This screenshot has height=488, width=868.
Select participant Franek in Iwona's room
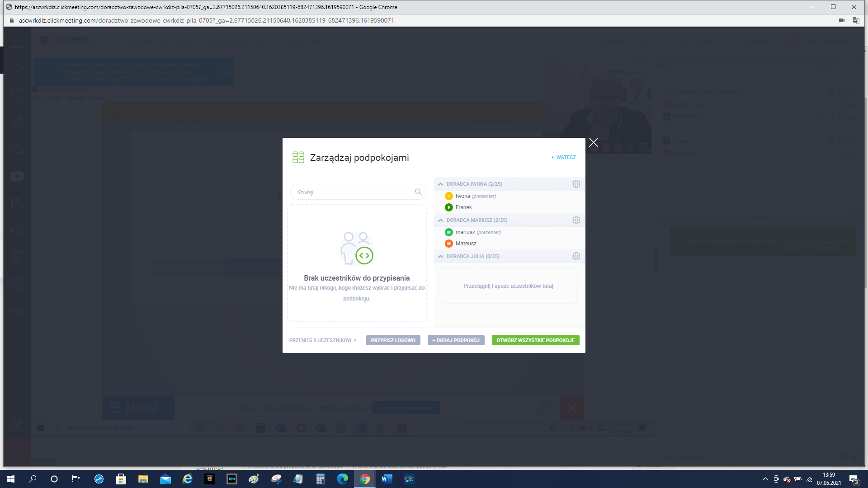463,207
